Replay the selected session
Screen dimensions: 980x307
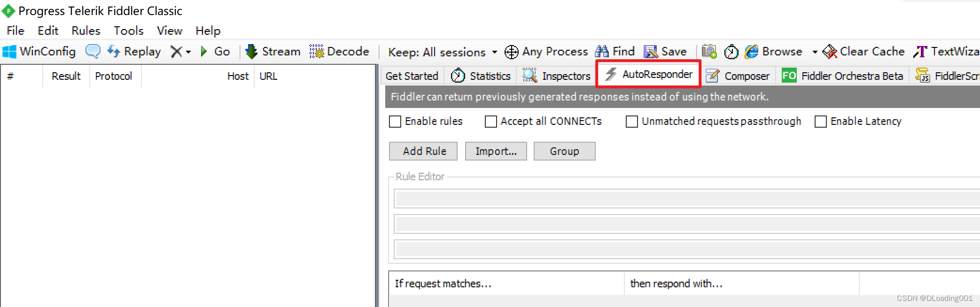click(x=134, y=52)
